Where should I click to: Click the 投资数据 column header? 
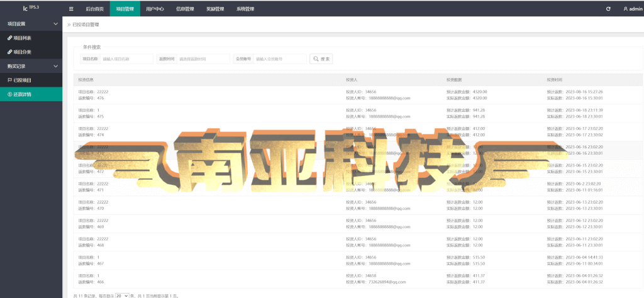pyautogui.click(x=454, y=80)
